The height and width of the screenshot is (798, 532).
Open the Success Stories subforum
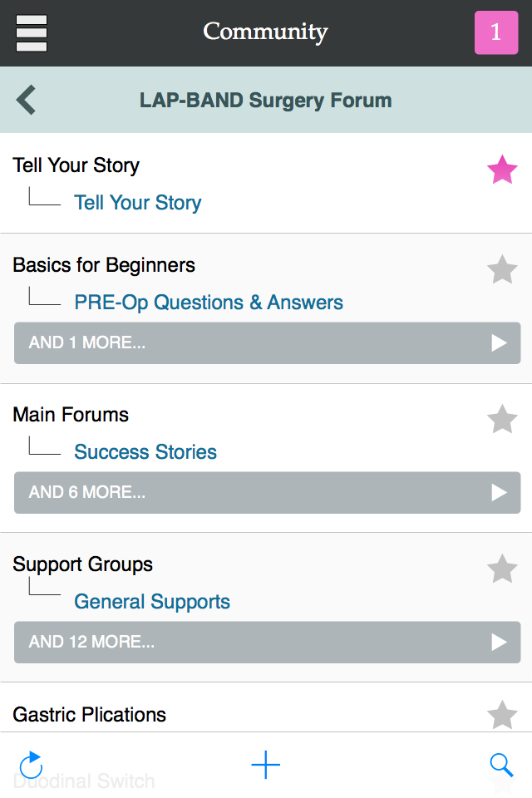(145, 452)
